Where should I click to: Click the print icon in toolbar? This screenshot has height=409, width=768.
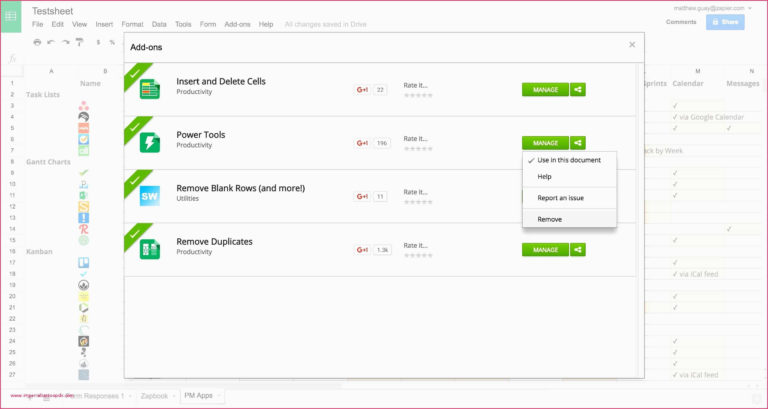pos(37,42)
